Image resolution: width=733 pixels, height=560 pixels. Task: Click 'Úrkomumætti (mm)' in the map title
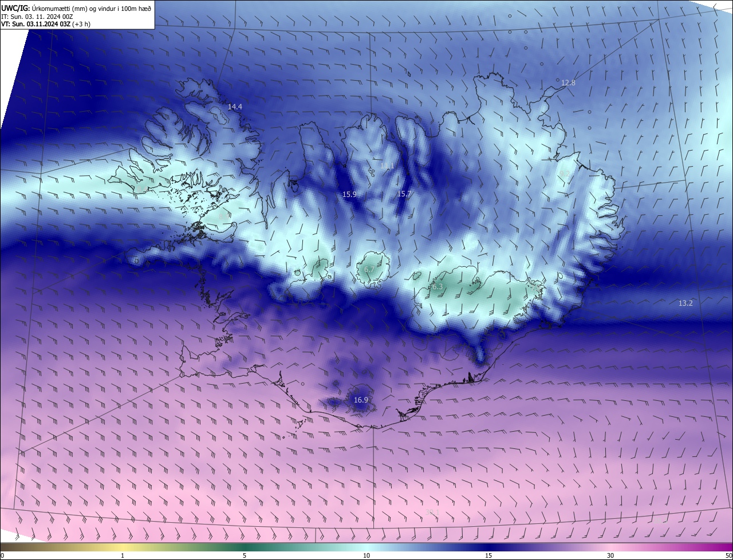58,7
